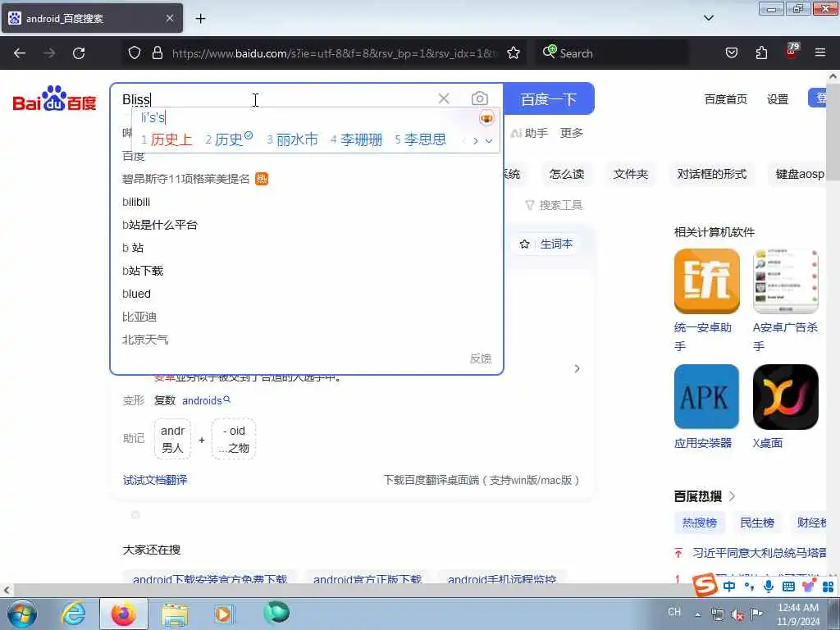Select IME candidate 李珊珊
Screen dimensions: 840x630
[x=356, y=139]
